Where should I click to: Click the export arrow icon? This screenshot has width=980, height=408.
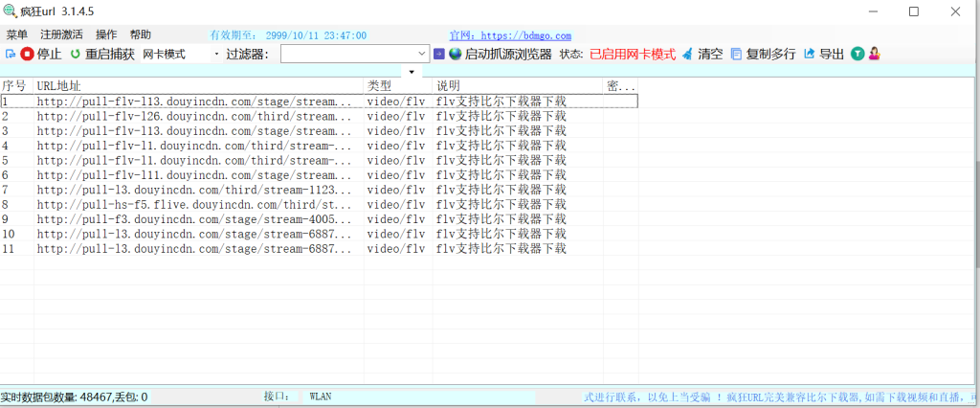click(810, 54)
